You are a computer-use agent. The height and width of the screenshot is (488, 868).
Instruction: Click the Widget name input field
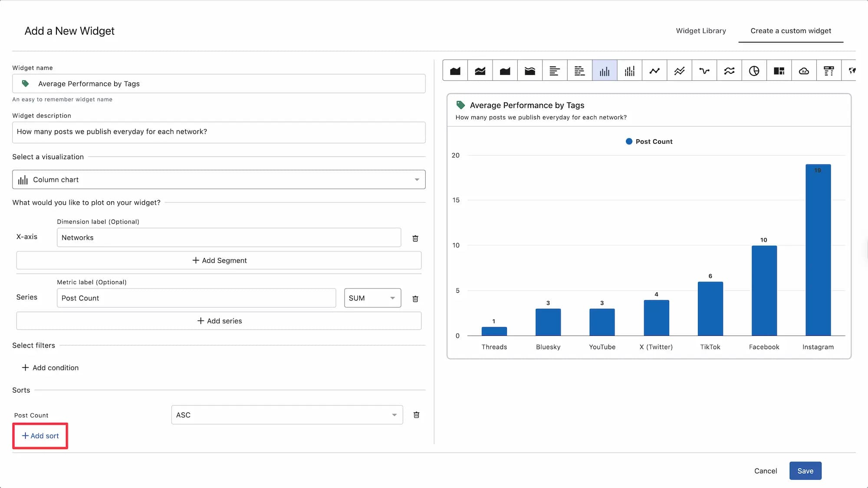pyautogui.click(x=219, y=84)
